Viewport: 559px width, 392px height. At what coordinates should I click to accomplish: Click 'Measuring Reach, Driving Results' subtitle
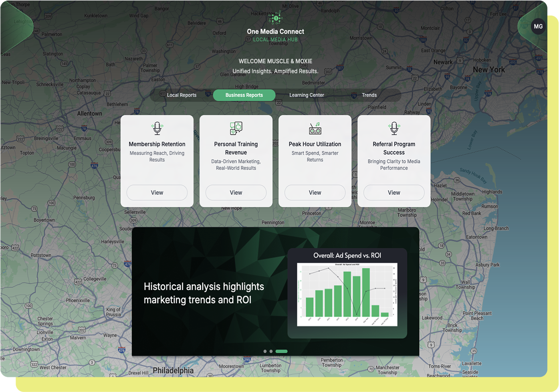[x=157, y=156]
